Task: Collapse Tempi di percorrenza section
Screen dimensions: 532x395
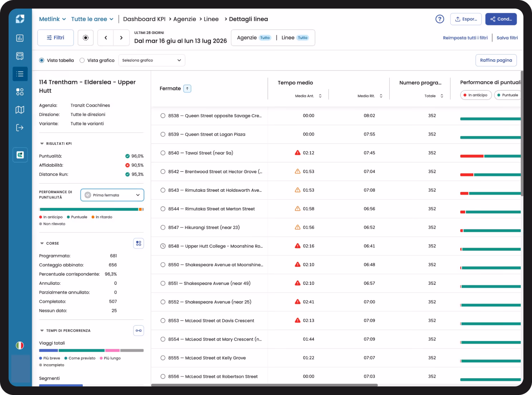Action: pyautogui.click(x=42, y=331)
